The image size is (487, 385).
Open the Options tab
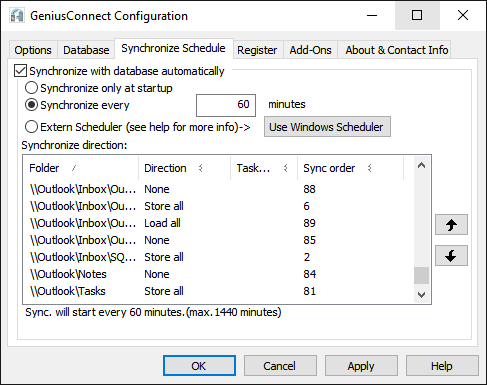click(33, 50)
